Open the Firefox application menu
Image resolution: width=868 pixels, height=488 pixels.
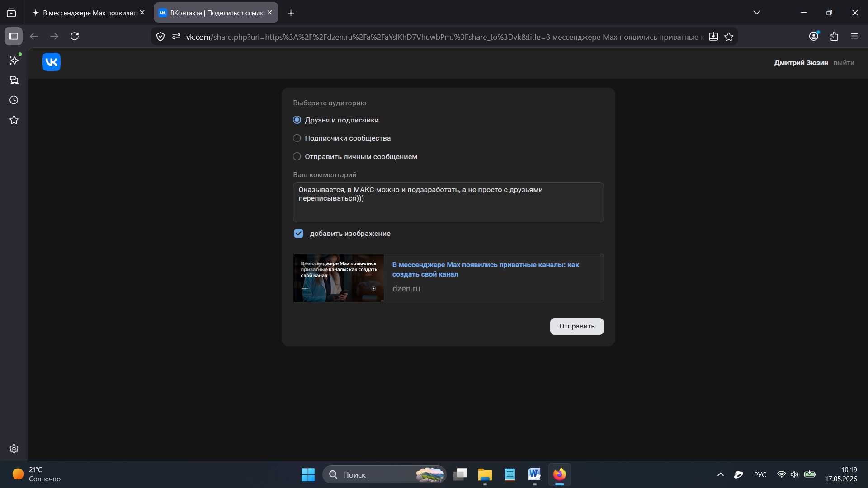(854, 36)
